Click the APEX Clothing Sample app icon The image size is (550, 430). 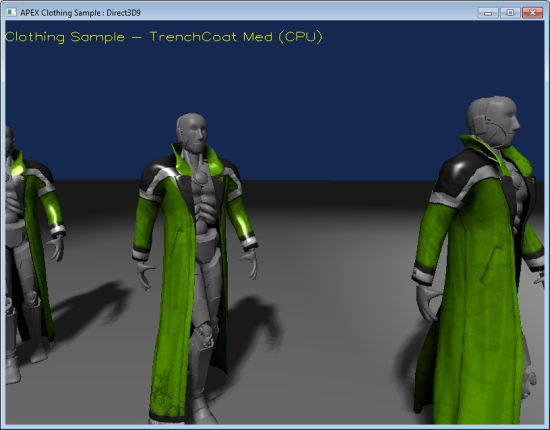(x=12, y=13)
